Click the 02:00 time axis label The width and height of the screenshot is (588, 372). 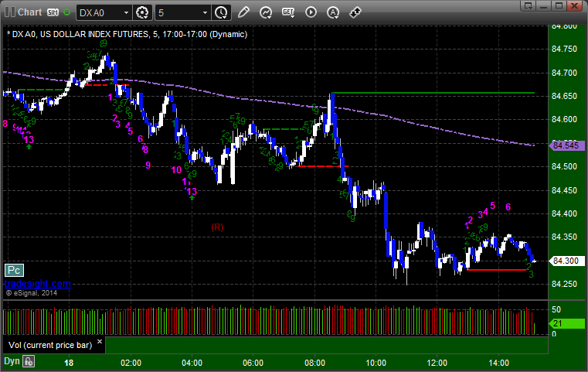[x=131, y=363]
